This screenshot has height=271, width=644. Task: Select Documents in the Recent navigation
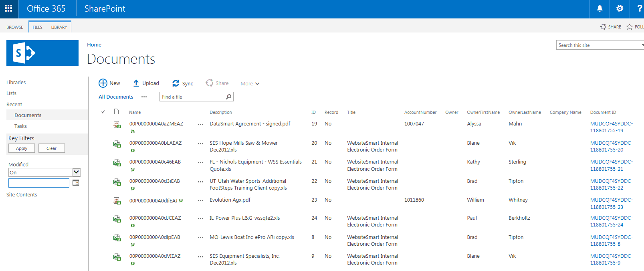click(28, 115)
